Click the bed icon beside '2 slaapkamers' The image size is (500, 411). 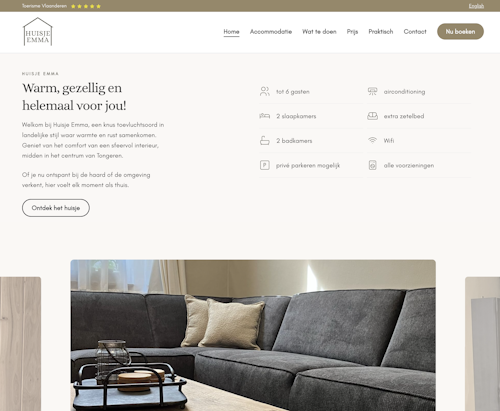click(x=265, y=116)
